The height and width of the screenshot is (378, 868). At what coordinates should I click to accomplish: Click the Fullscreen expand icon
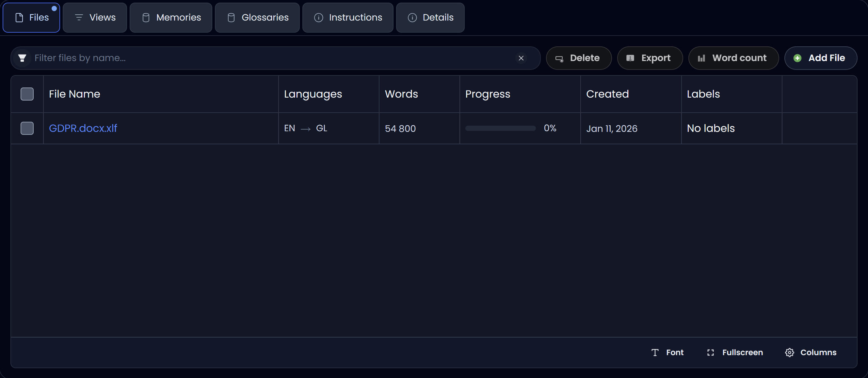[711, 353]
